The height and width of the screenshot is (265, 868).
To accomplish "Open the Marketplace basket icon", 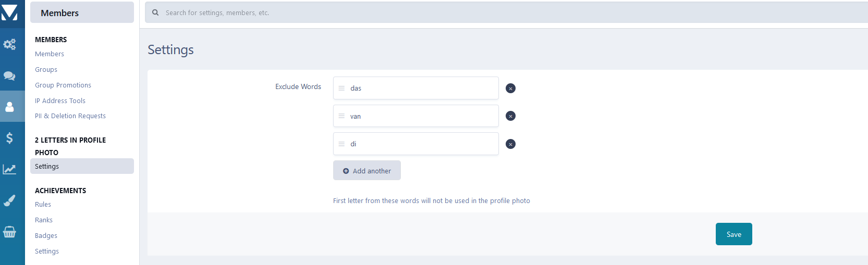I will pos(9,232).
